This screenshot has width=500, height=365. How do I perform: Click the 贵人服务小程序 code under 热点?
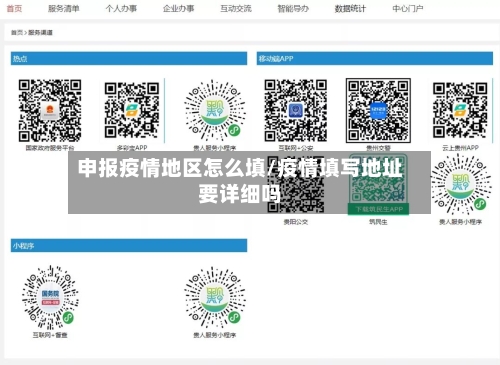[214, 110]
